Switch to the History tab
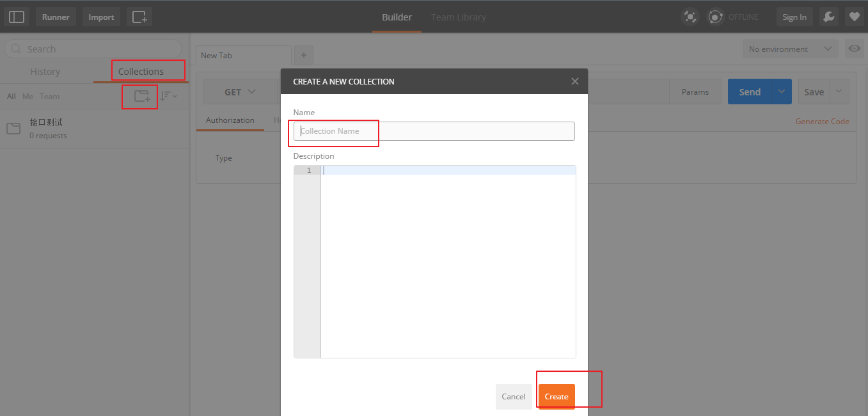 45,72
